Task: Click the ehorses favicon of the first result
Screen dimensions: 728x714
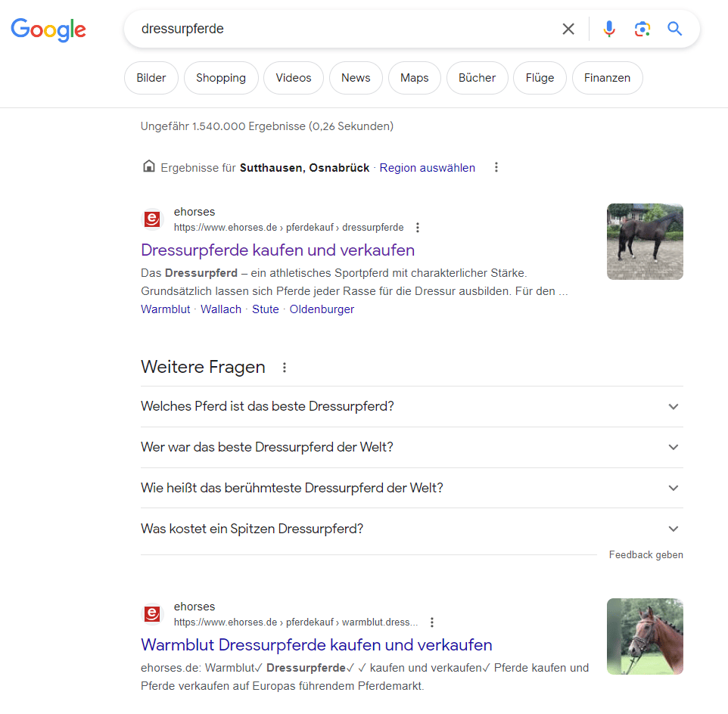Action: click(x=152, y=219)
